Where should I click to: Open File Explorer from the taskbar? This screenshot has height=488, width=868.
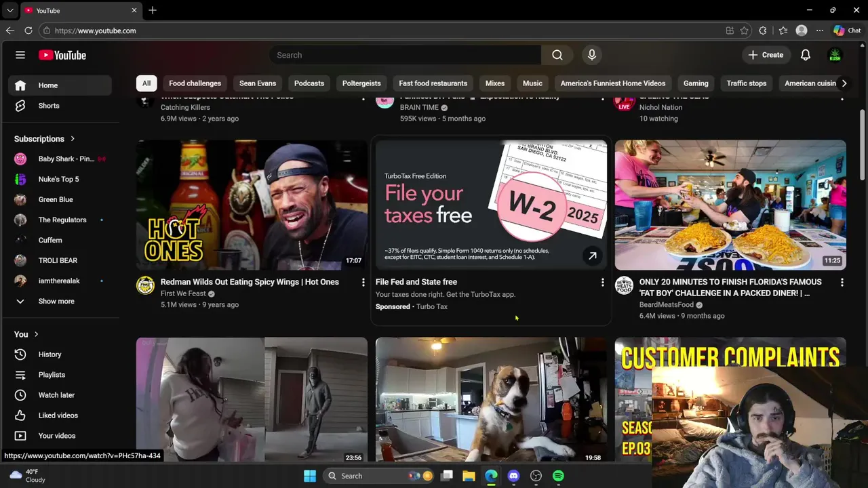coord(469,476)
